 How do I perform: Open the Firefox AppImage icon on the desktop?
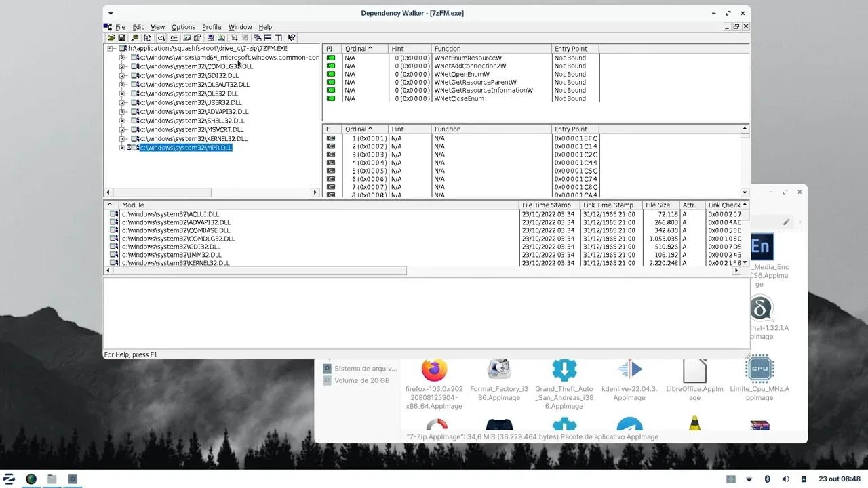click(434, 369)
